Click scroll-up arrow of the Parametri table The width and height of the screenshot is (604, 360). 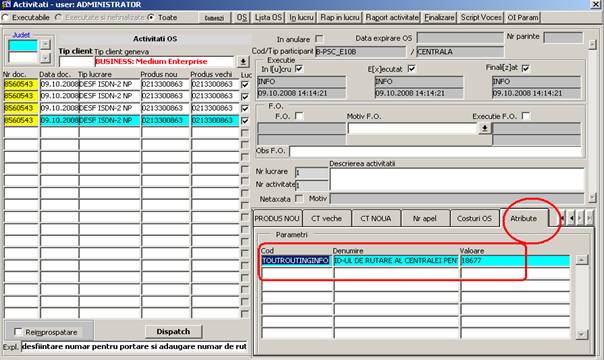pyautogui.click(x=581, y=260)
